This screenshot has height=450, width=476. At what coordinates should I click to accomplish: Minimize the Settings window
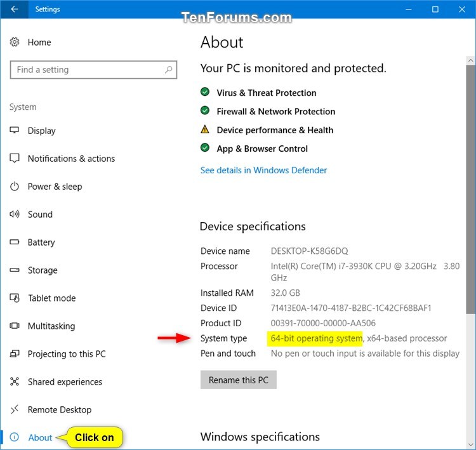[x=409, y=10]
